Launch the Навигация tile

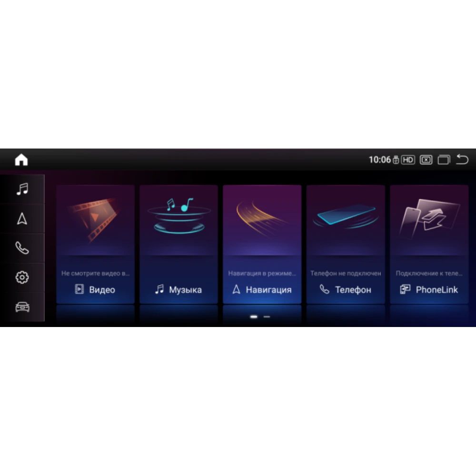(262, 244)
